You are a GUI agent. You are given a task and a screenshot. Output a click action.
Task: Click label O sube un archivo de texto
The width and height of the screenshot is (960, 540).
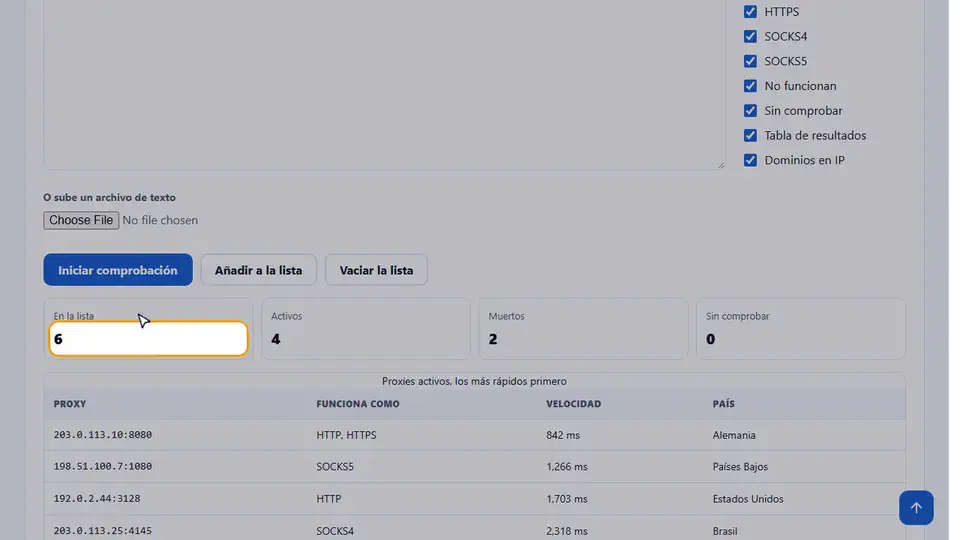tap(109, 197)
